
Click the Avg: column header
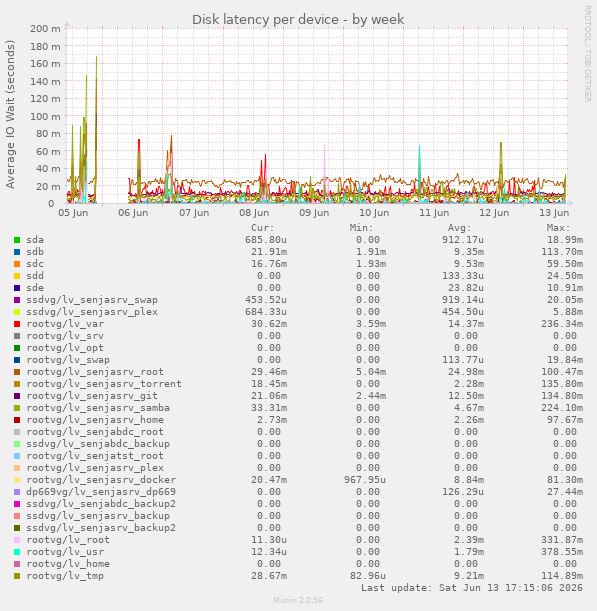(x=460, y=228)
